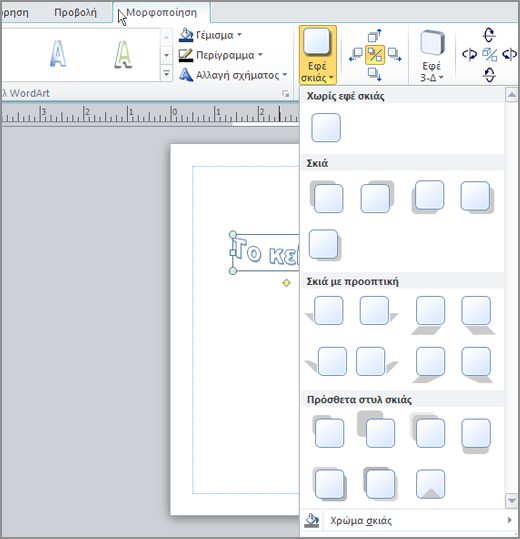
Task: Click the WordArt top-left sizing handle
Action: pos(233,234)
